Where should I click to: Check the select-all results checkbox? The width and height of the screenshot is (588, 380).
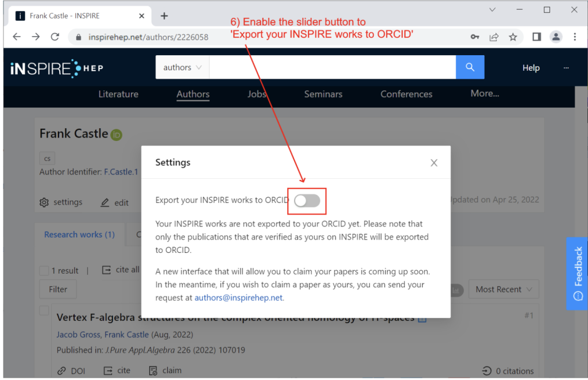(x=44, y=270)
